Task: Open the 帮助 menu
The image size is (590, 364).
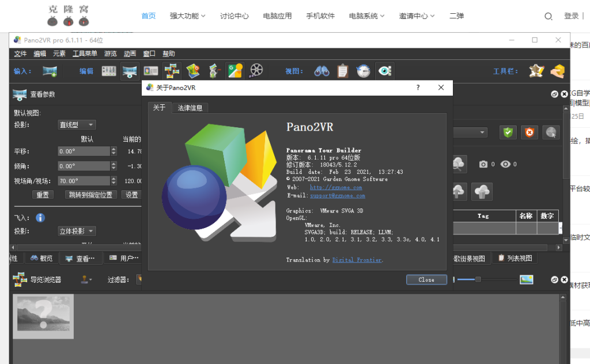Action: pos(169,54)
